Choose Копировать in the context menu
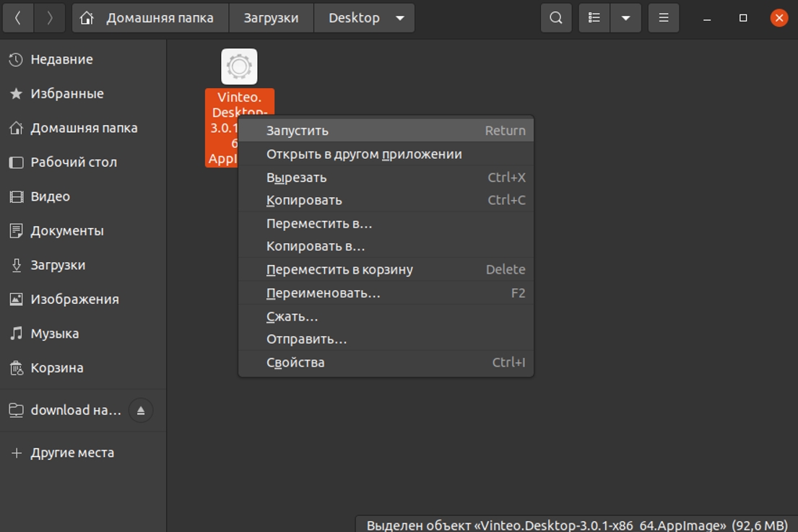Image resolution: width=798 pixels, height=532 pixels. click(x=386, y=201)
